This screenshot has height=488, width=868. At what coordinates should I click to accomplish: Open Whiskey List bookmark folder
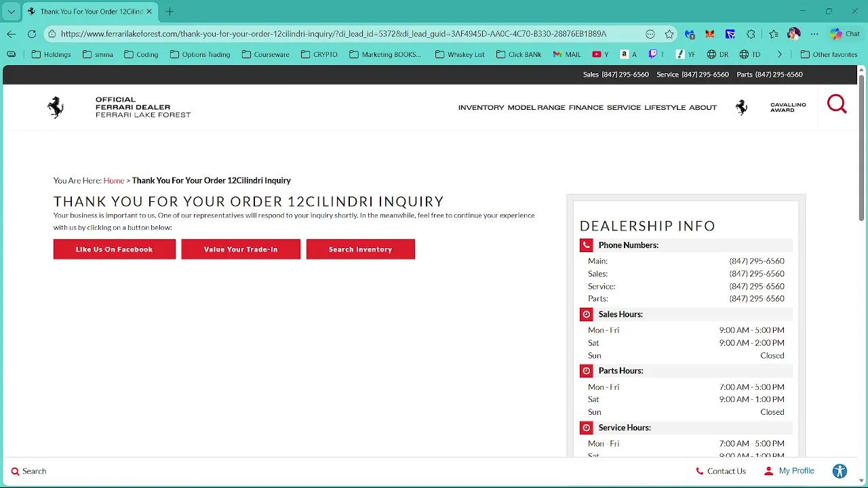point(460,54)
